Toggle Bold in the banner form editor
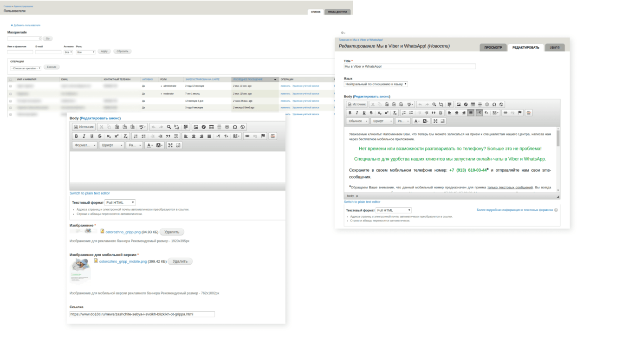622x364 pixels. pyautogui.click(x=77, y=136)
